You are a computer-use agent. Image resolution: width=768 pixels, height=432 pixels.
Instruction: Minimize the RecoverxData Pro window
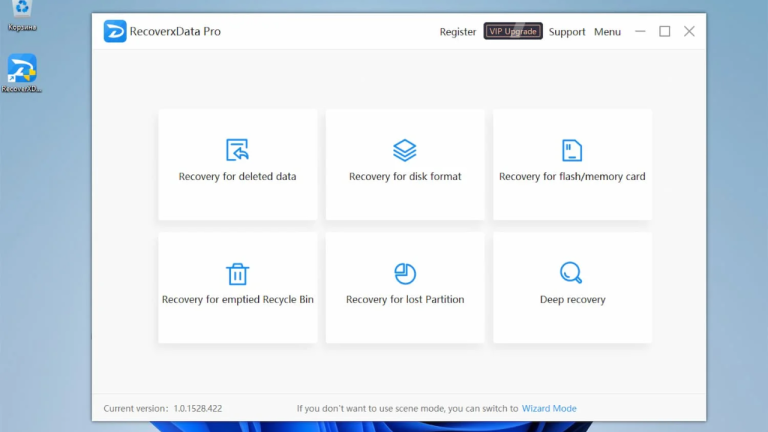[x=640, y=31]
